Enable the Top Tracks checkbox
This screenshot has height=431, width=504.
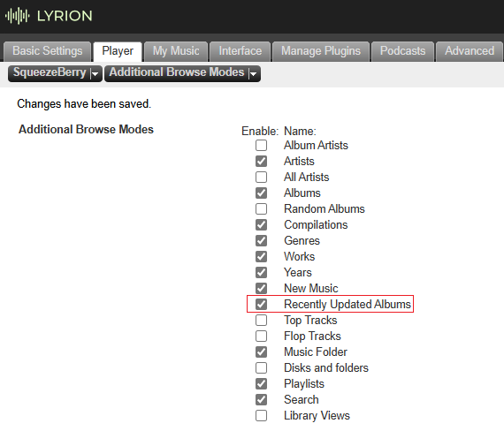[x=262, y=321]
